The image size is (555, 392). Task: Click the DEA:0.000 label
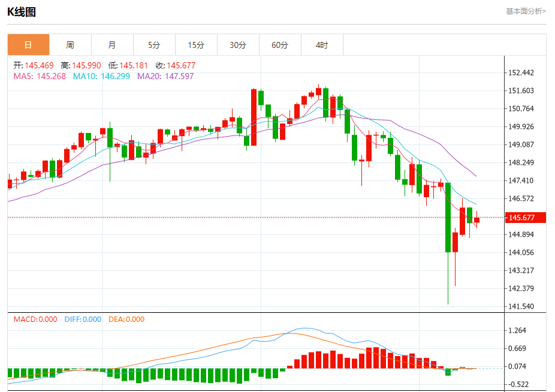pos(126,319)
